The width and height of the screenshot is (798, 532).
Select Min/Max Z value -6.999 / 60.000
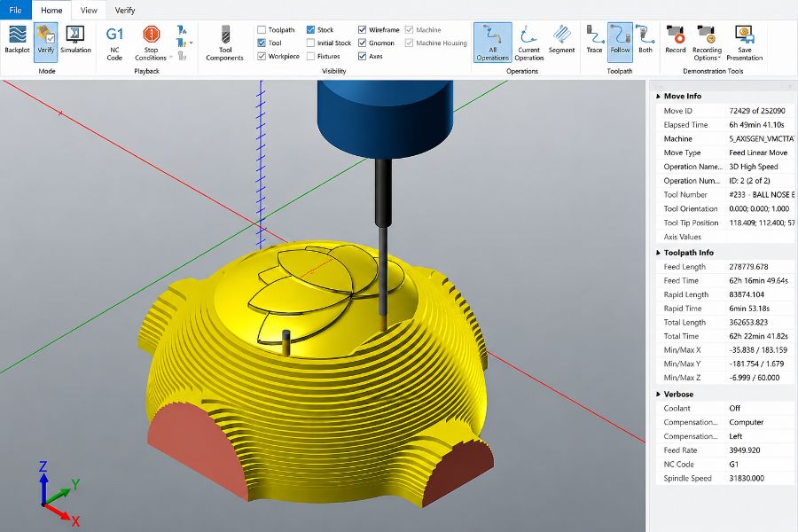754,378
